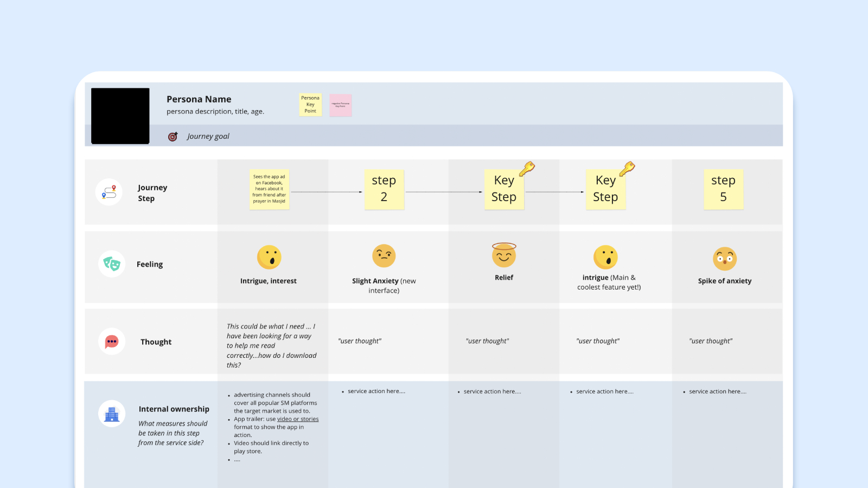Click the key icon above the second Key Step note
Viewport: 868px width, 488px height.
click(x=627, y=169)
